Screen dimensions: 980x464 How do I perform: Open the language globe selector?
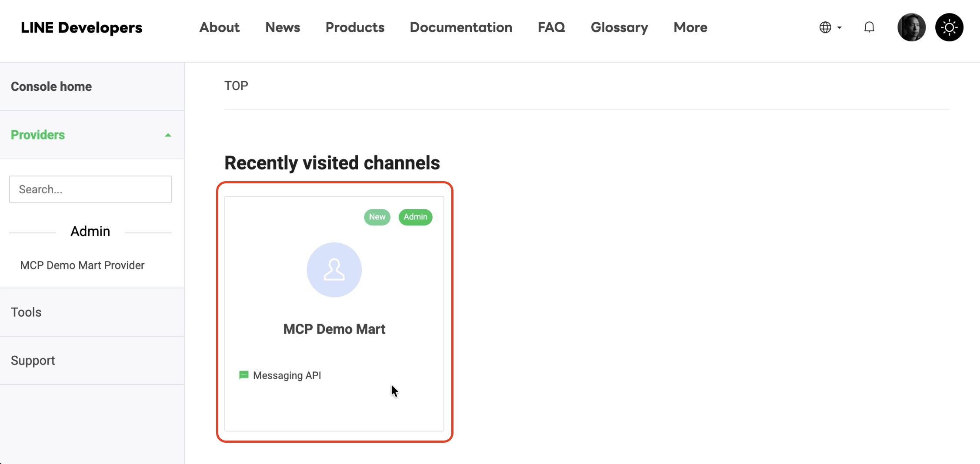pos(830,27)
